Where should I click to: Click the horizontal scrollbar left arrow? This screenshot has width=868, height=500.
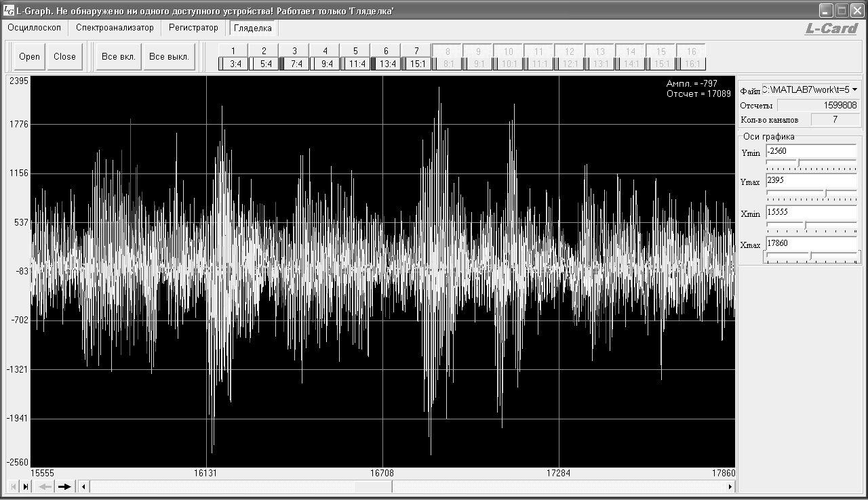83,486
